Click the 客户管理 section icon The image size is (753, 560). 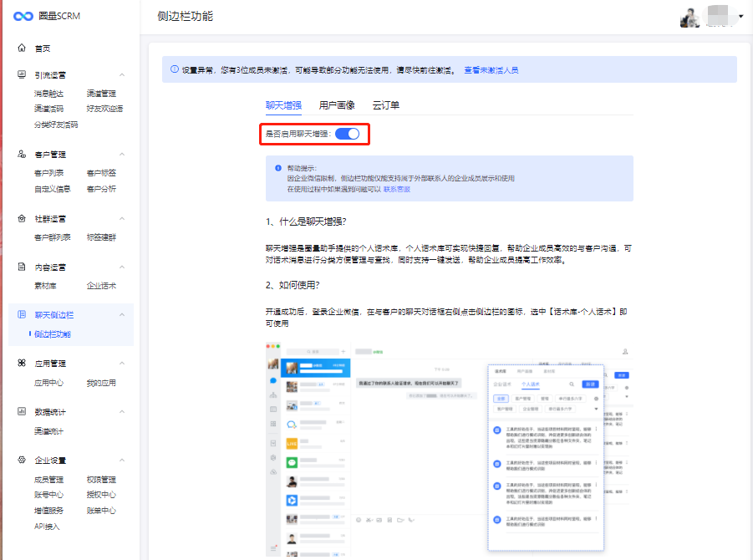tap(22, 155)
